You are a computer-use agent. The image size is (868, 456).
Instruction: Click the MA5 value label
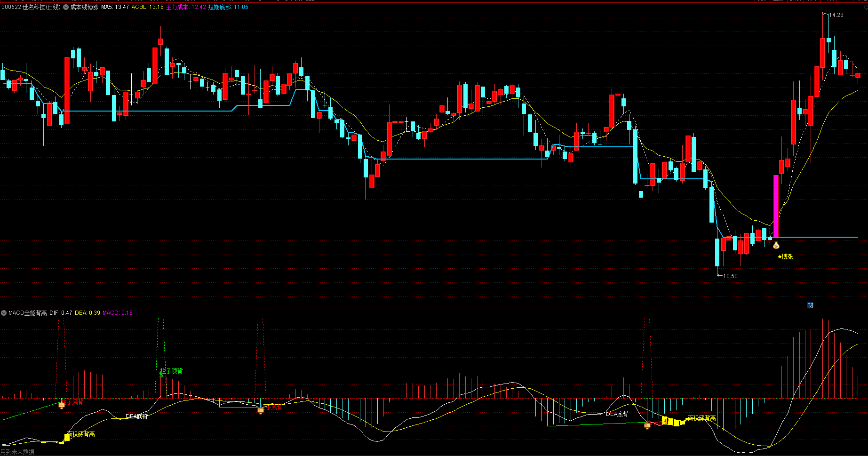(x=115, y=7)
